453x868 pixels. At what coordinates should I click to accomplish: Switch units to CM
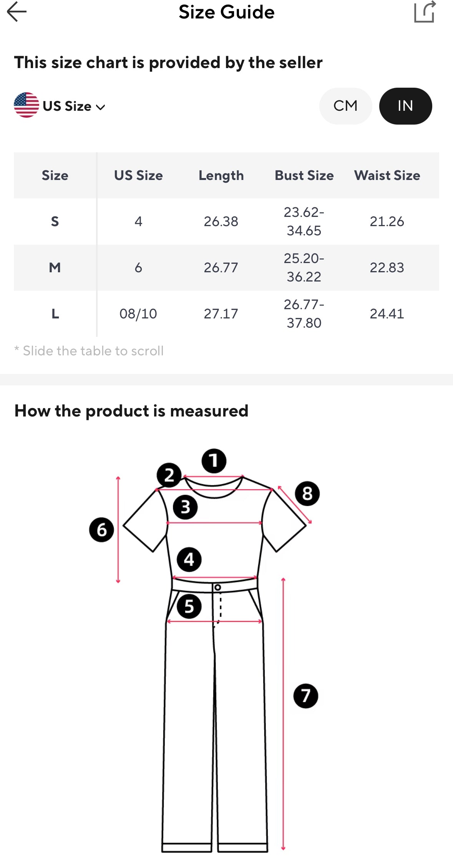[345, 106]
